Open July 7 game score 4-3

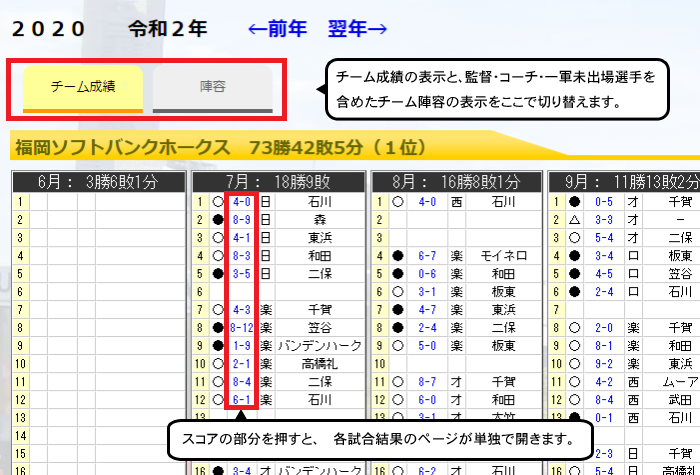(x=242, y=309)
